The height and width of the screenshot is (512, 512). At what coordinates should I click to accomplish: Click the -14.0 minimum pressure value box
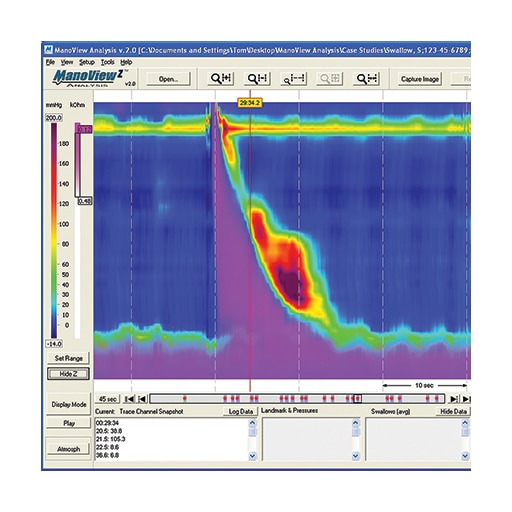coord(54,344)
